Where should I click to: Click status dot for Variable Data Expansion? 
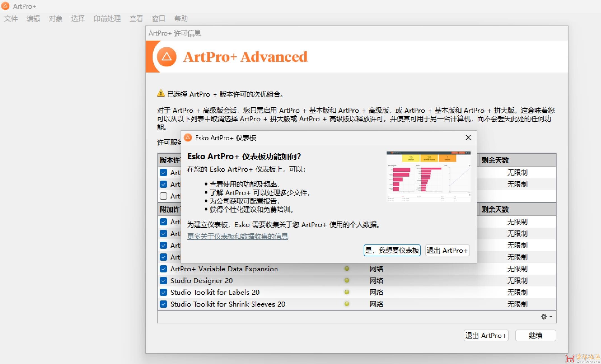pyautogui.click(x=347, y=269)
